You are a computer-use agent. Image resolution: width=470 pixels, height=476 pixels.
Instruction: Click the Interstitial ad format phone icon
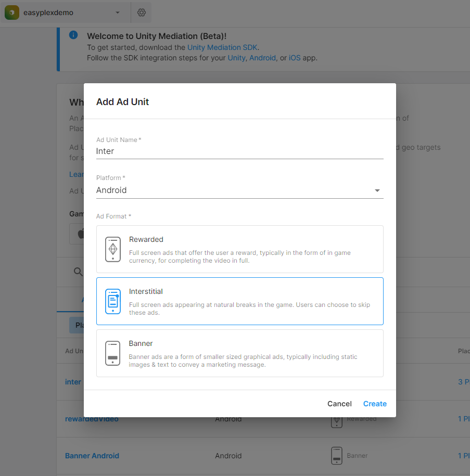coord(112,301)
